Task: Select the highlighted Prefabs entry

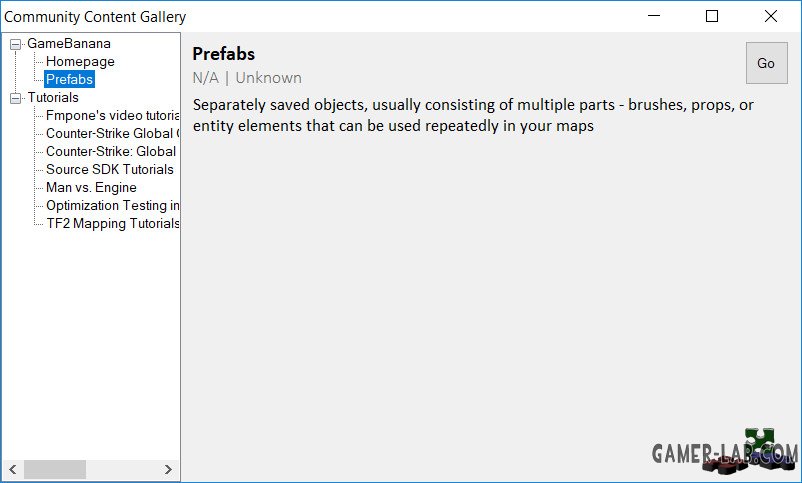Action: 70,79
